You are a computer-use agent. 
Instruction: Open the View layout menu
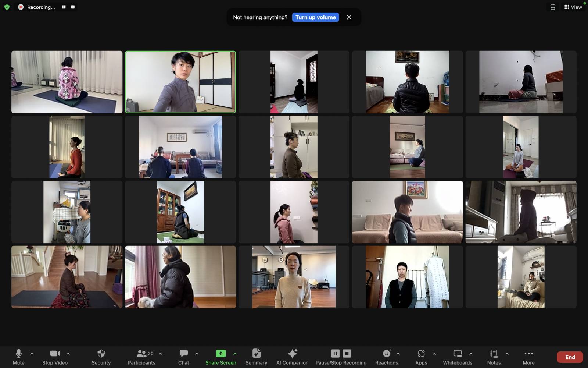coord(573,7)
